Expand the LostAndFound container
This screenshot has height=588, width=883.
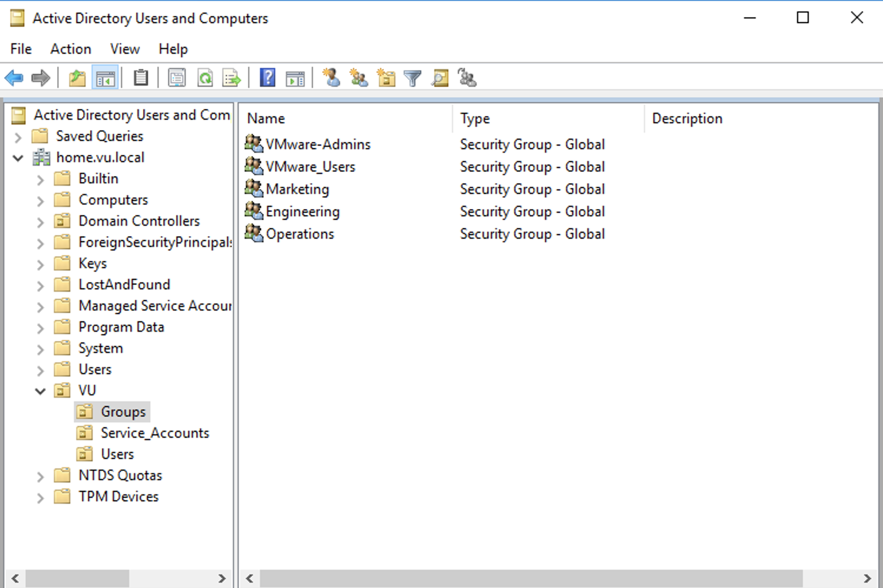[40, 286]
